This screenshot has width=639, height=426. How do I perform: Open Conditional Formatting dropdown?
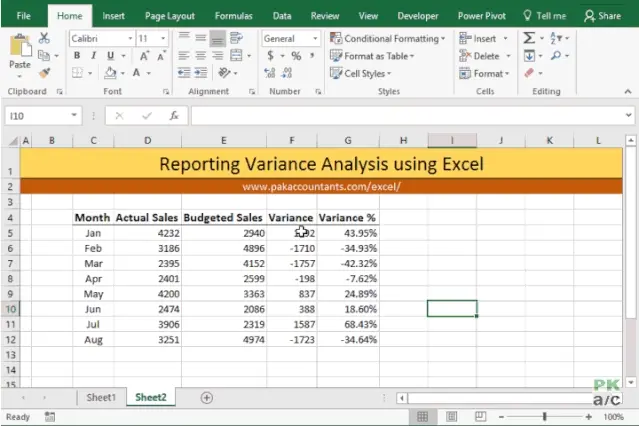[x=388, y=38]
